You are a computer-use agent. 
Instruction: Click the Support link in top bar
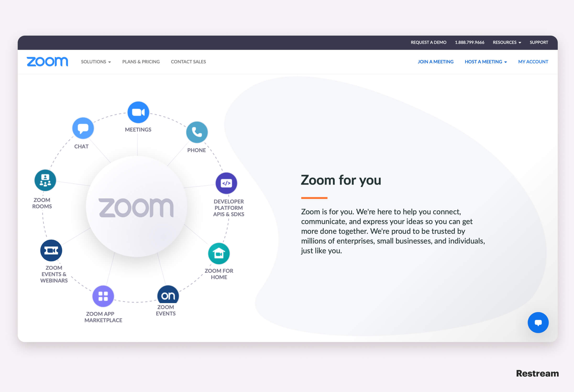539,42
